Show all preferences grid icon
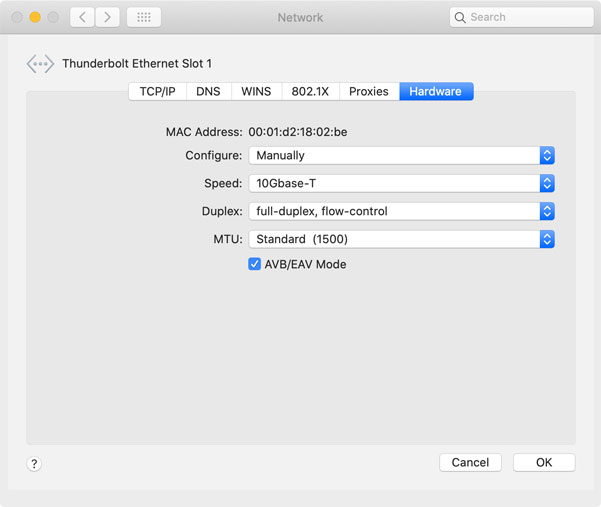Viewport: 601px width, 507px height. [x=144, y=17]
